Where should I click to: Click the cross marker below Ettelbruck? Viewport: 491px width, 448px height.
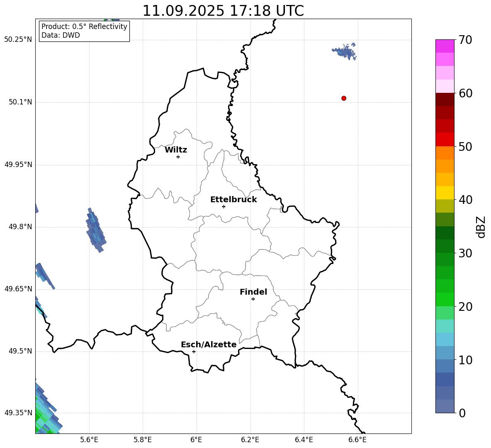tap(224, 206)
